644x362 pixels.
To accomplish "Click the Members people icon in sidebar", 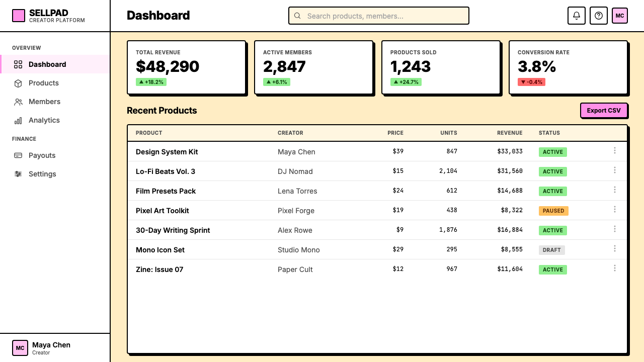I will tap(18, 102).
